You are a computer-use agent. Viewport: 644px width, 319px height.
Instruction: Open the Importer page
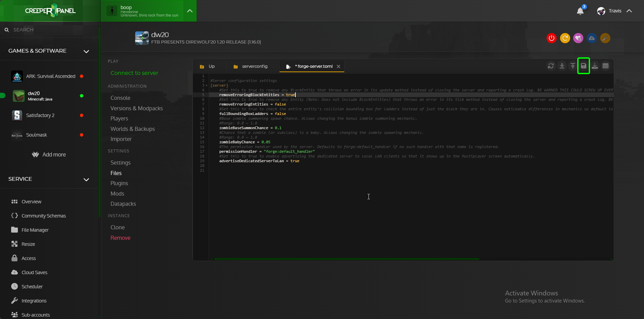coord(121,139)
